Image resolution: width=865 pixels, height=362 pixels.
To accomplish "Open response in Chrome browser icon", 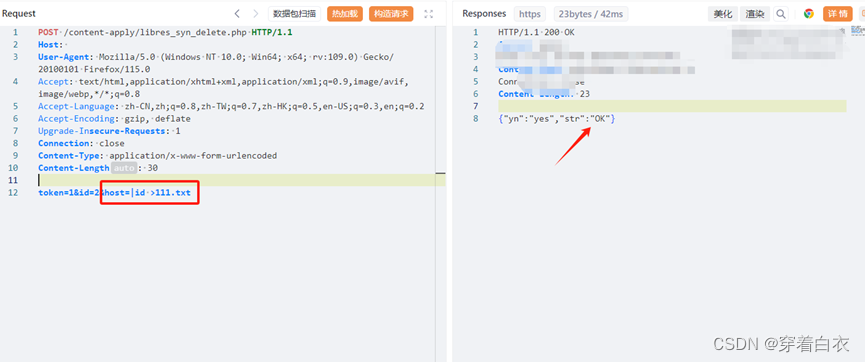I will coord(808,14).
